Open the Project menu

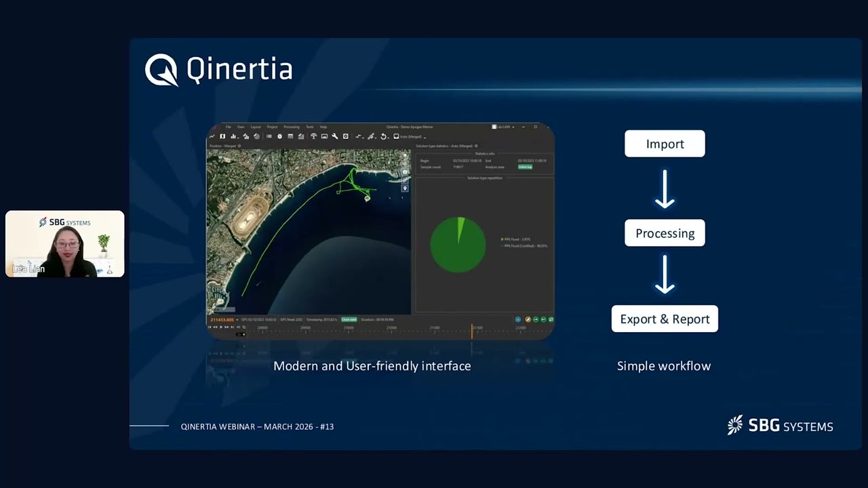pos(272,127)
